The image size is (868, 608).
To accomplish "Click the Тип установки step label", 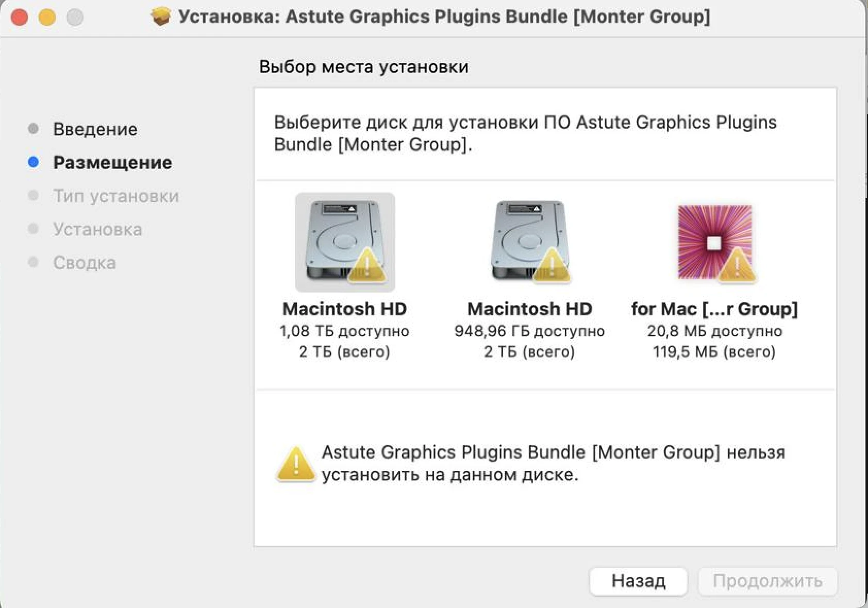I will [116, 196].
